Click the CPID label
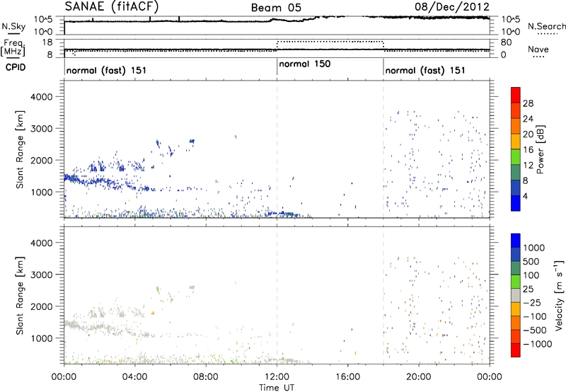Image resolution: width=566 pixels, height=392 pixels. (16, 67)
